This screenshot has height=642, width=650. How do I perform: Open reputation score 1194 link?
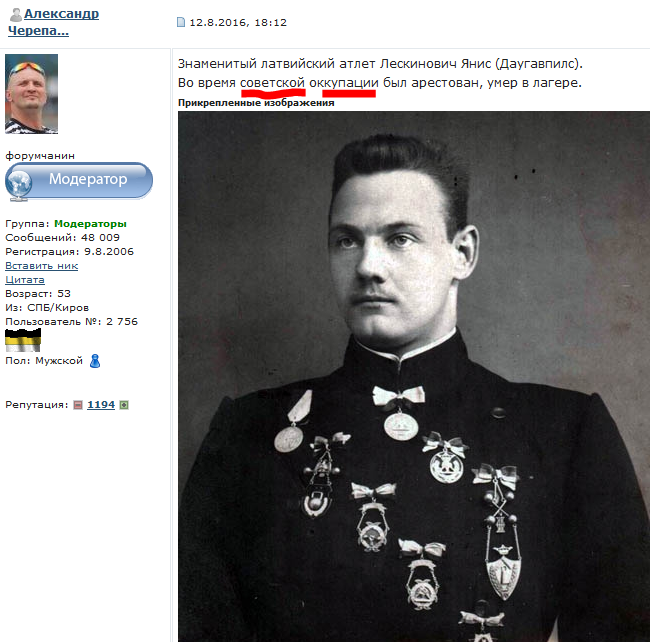point(101,405)
